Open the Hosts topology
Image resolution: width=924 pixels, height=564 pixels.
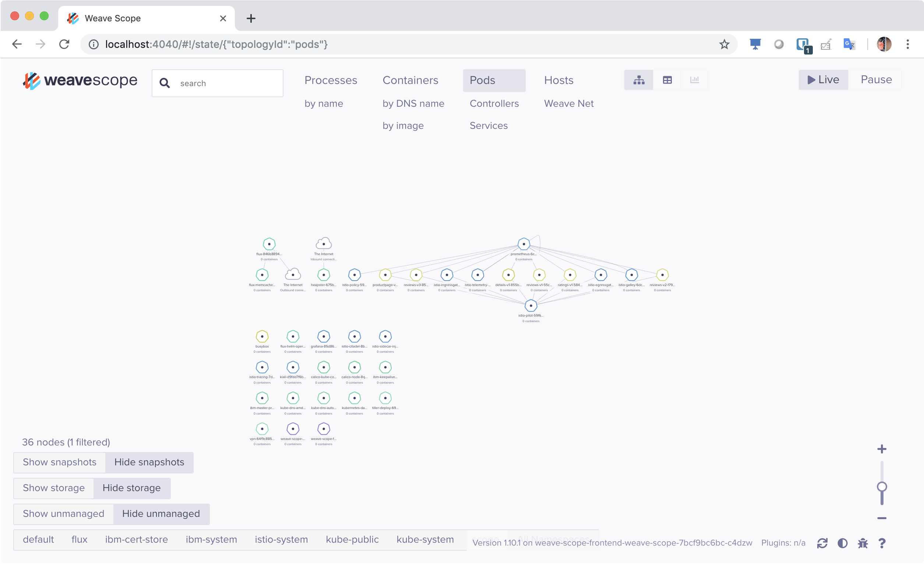[x=559, y=80]
